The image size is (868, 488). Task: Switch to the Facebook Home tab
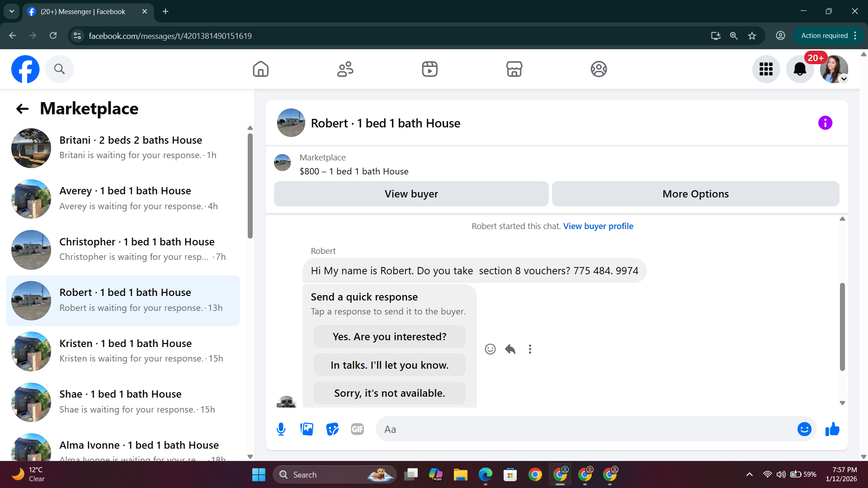260,69
